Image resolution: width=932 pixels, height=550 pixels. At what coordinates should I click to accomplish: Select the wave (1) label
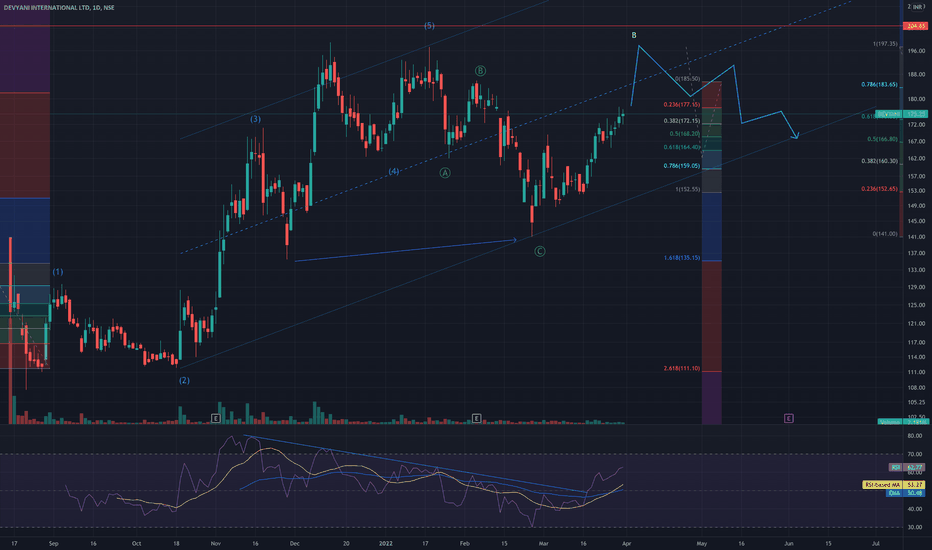pyautogui.click(x=58, y=272)
